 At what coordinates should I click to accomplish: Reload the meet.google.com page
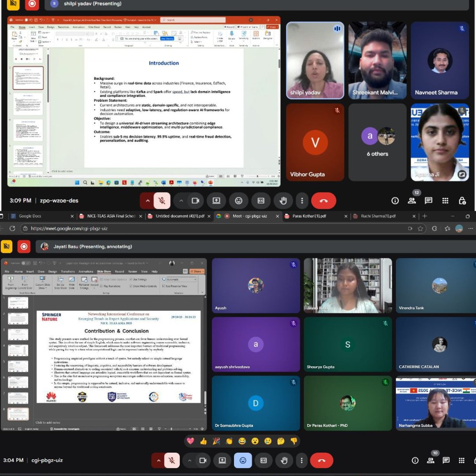(12, 229)
